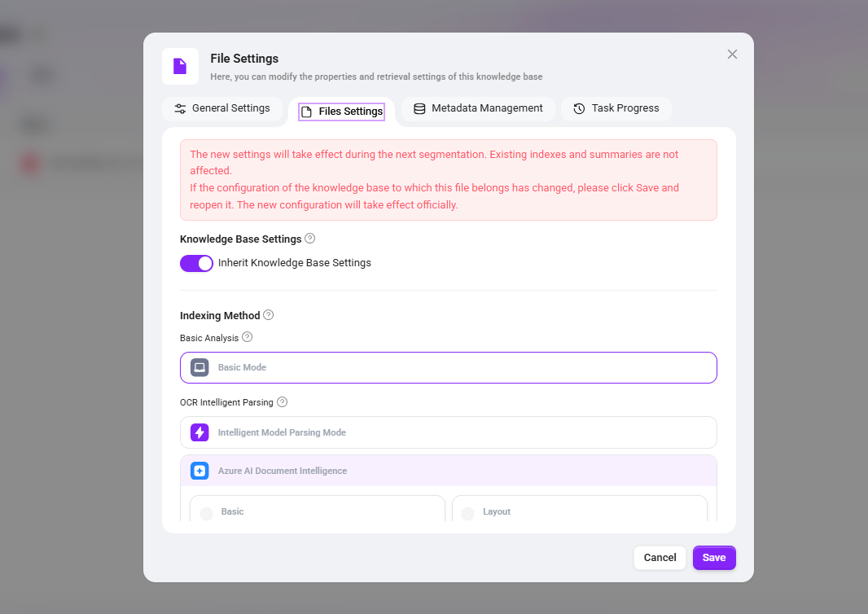Image resolution: width=868 pixels, height=614 pixels.
Task: Click the Indexing Method help icon
Action: (269, 315)
